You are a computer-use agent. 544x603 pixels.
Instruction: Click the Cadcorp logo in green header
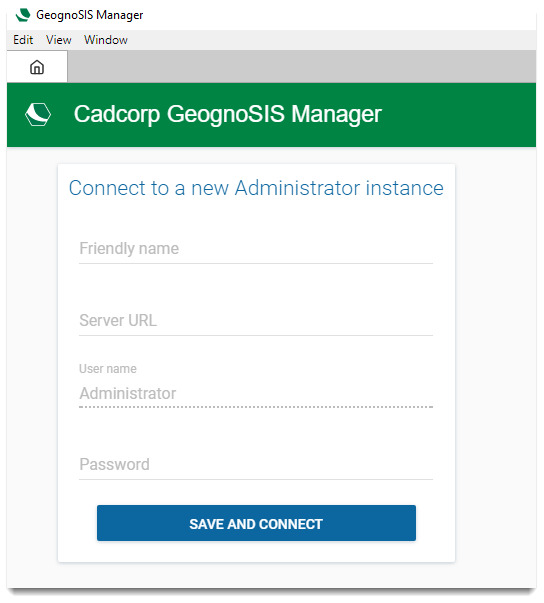point(38,114)
